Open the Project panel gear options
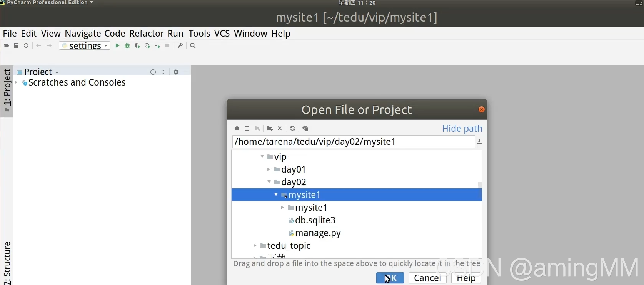 pyautogui.click(x=176, y=72)
